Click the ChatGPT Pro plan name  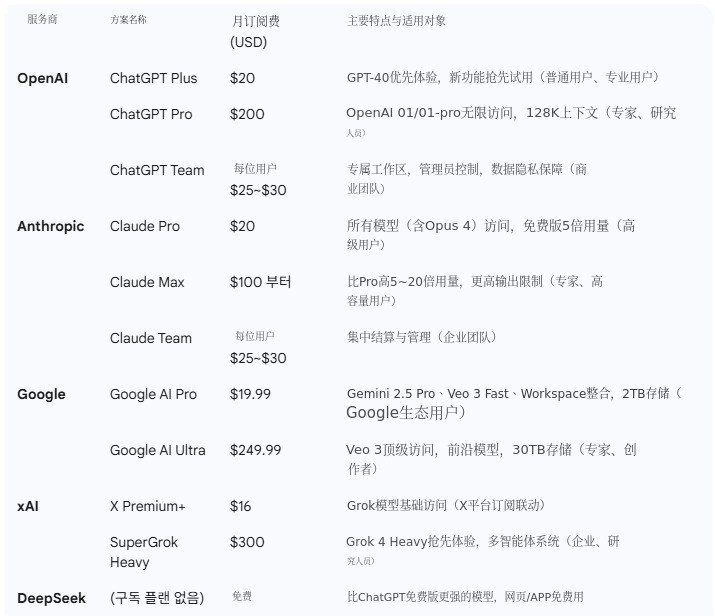coord(151,114)
